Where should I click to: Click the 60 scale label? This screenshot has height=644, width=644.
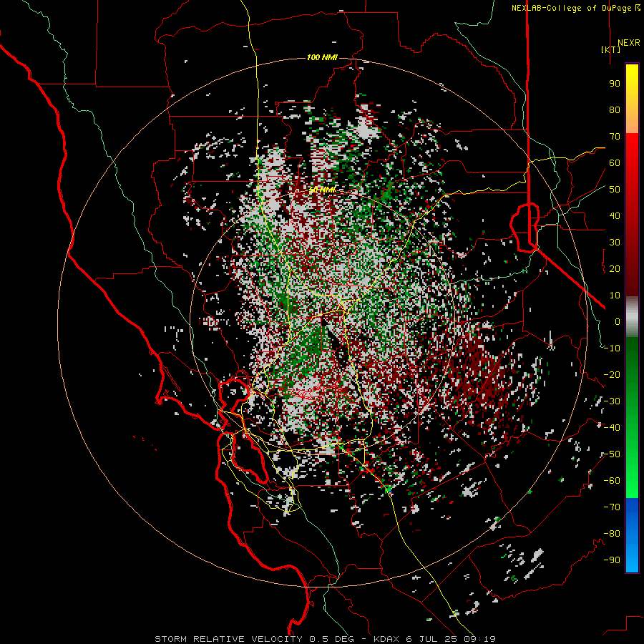(615, 163)
